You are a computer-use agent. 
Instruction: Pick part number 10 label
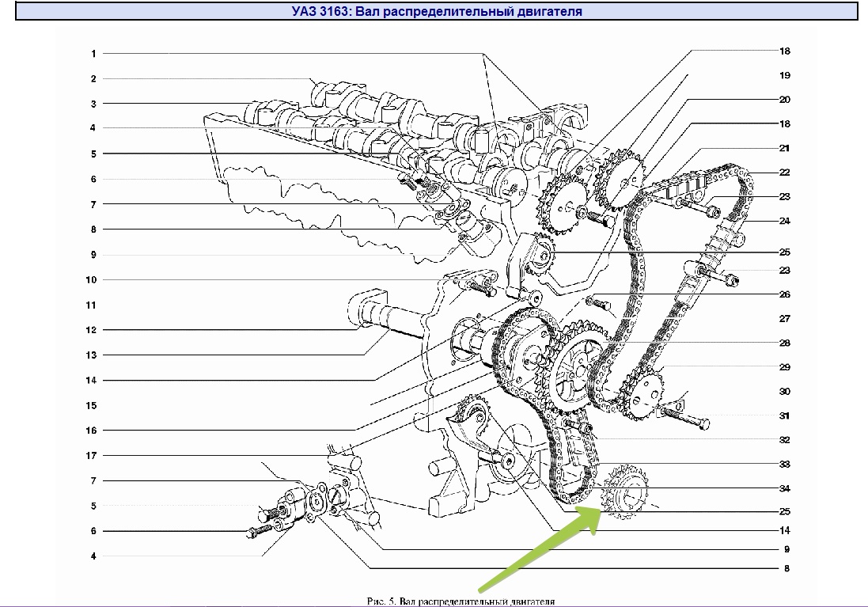coord(92,280)
